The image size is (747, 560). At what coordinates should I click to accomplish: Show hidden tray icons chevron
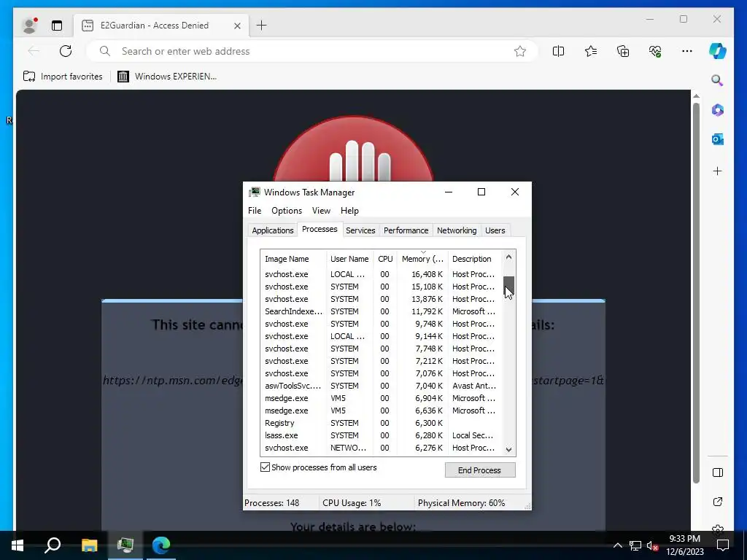coord(617,545)
